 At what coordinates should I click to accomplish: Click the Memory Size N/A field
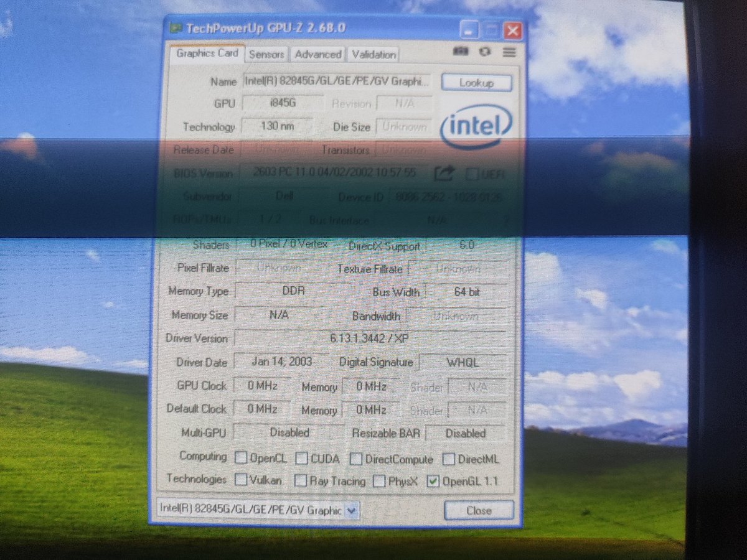tap(279, 315)
